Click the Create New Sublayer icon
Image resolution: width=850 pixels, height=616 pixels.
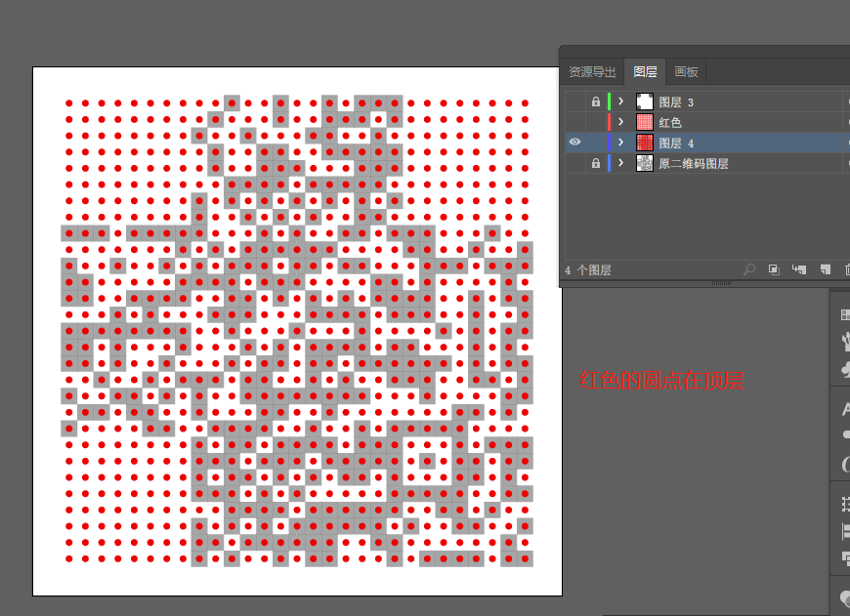[799, 269]
